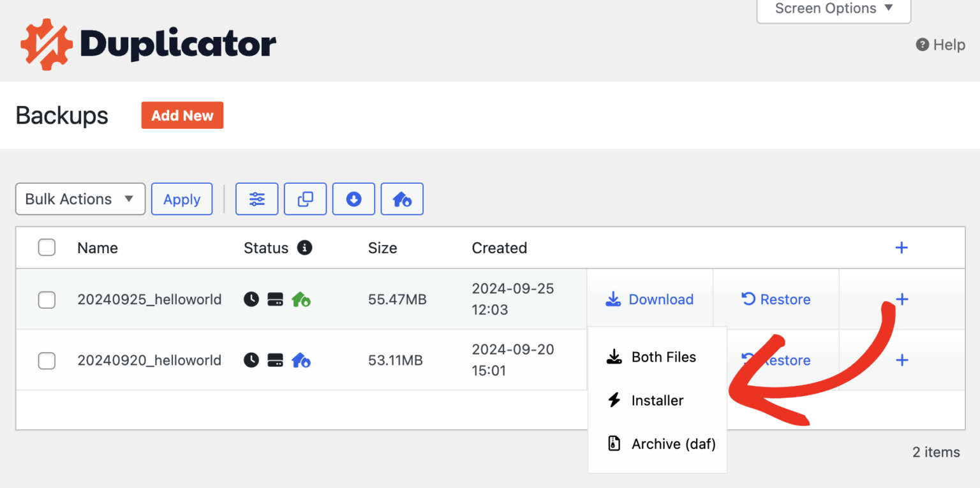
Task: Select the green recovery house icon on 20240925_helloworld
Action: tap(301, 299)
